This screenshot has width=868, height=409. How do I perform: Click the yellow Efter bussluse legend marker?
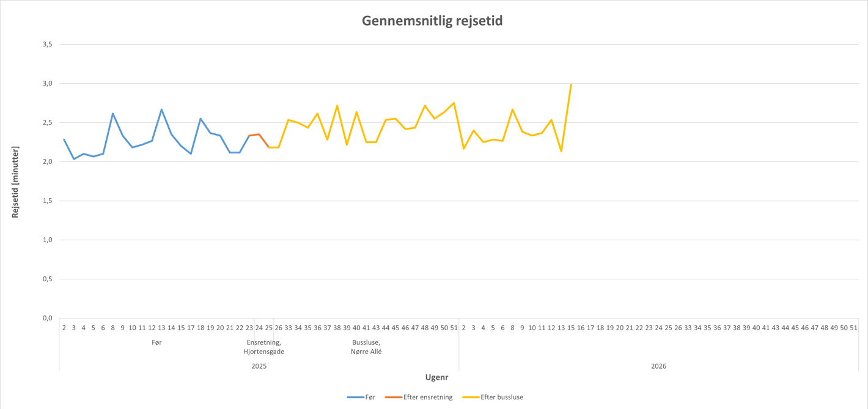click(x=470, y=397)
